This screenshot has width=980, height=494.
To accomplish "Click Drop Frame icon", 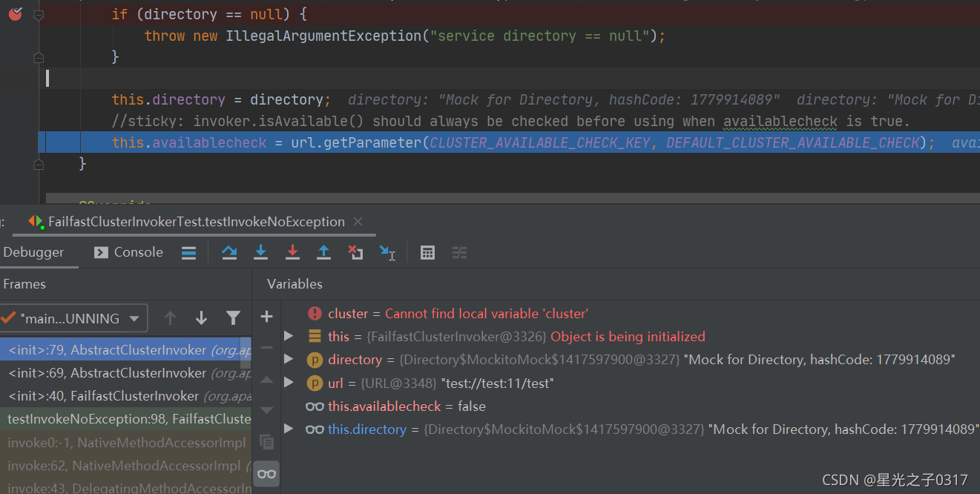I will 355,253.
